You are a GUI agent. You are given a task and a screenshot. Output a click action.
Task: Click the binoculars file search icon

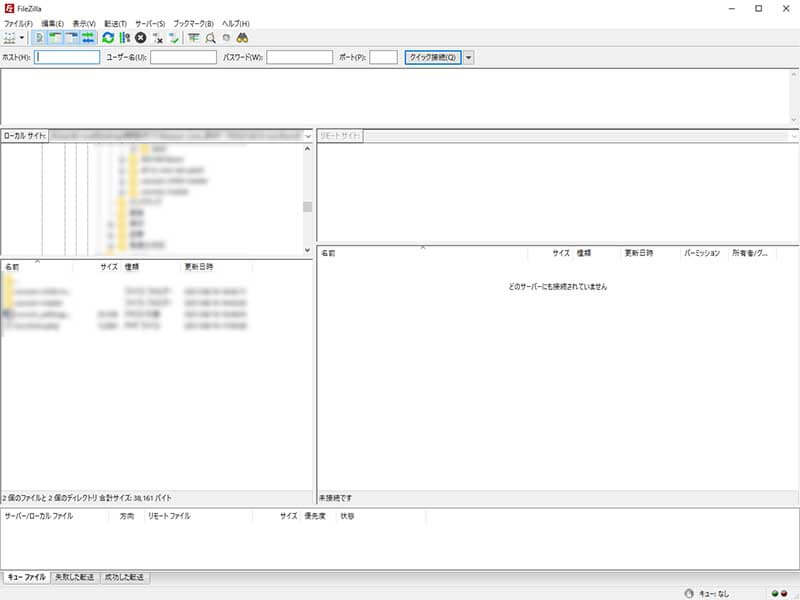(242, 38)
